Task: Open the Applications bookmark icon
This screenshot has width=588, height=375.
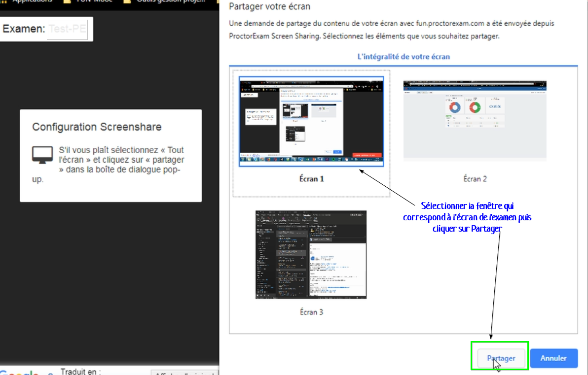Action: 30,1
